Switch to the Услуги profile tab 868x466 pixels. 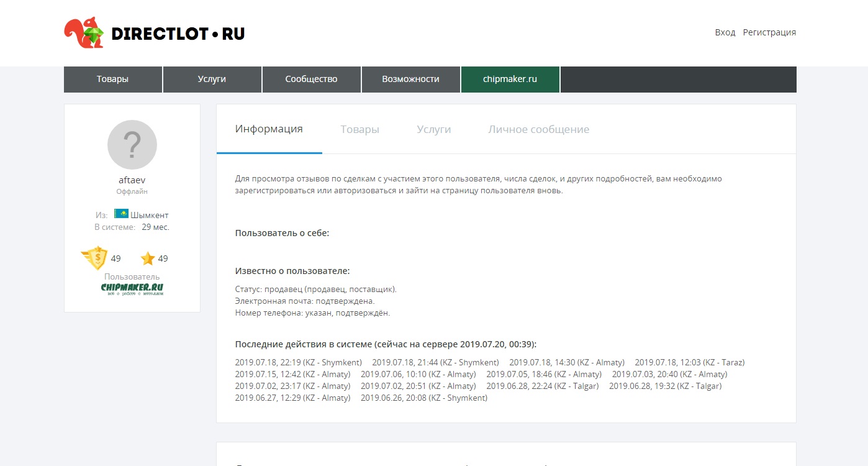pyautogui.click(x=434, y=129)
